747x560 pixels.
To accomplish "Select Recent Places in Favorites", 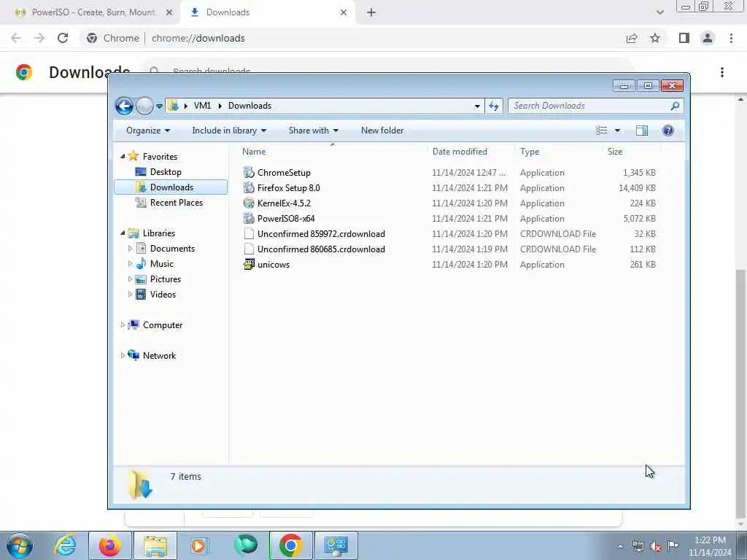I will pyautogui.click(x=176, y=203).
